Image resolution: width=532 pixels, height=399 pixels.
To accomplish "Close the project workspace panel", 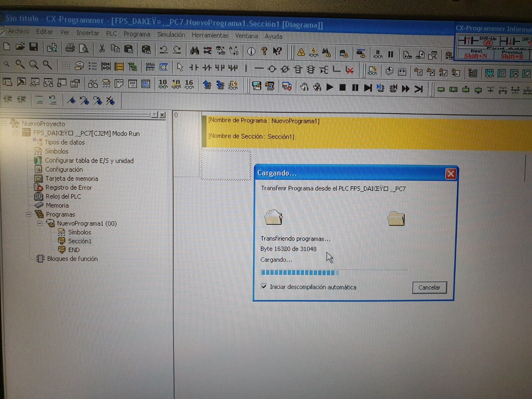I will click(x=162, y=115).
